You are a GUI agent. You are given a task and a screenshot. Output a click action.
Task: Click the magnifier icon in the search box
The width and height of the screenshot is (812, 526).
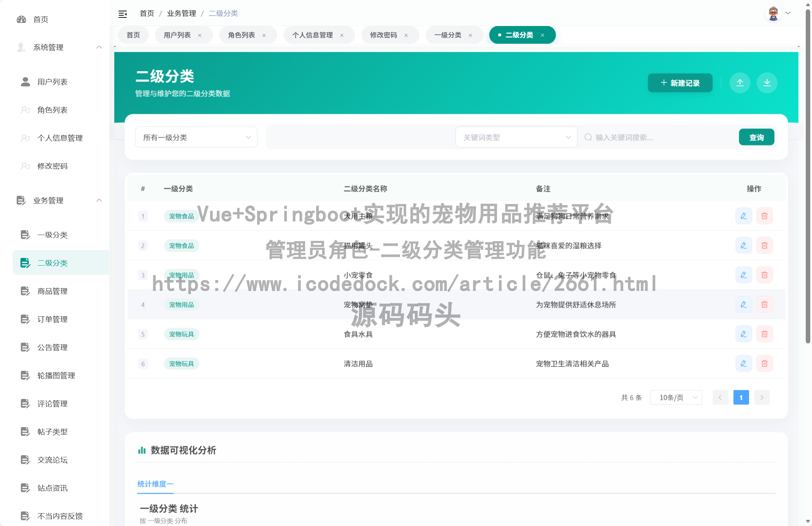[588, 137]
